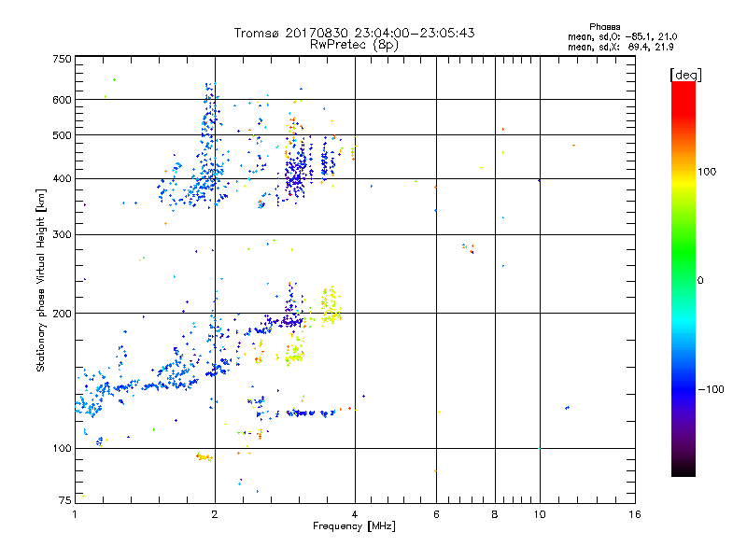747x560 pixels.
Task: Click the orange echo cluster below 100 km
Action: tap(204, 457)
